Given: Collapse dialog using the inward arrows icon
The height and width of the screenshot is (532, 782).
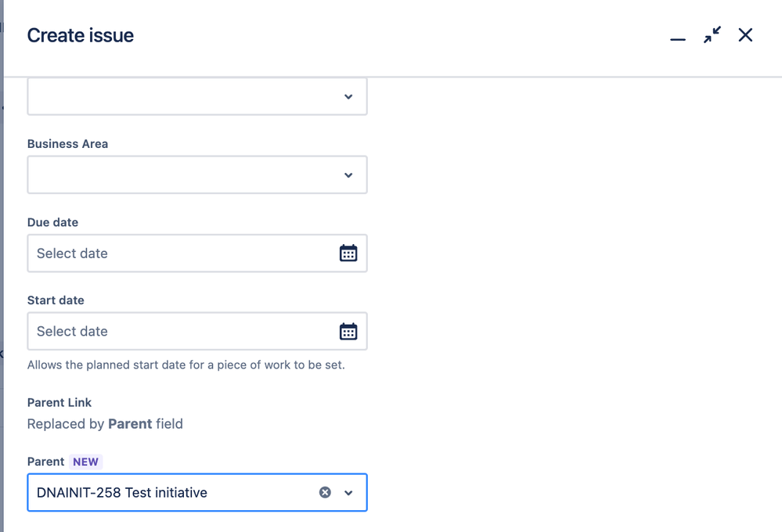Looking at the screenshot, I should 712,35.
